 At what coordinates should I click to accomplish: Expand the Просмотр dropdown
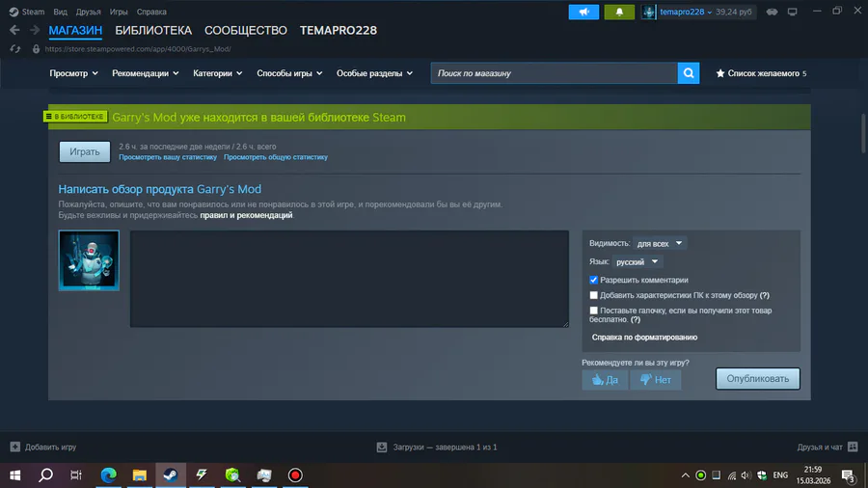(x=73, y=73)
